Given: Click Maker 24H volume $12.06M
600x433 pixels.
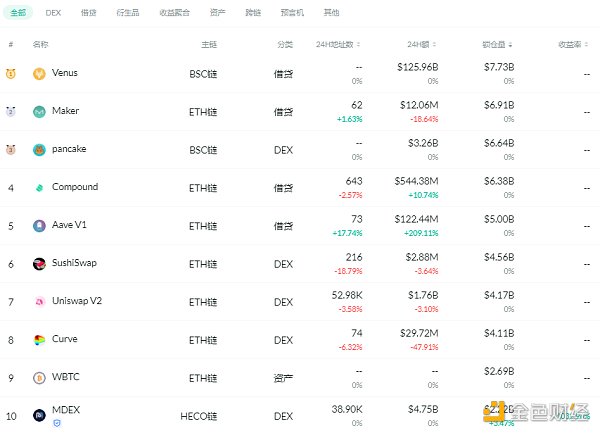Looking at the screenshot, I should tap(419, 105).
